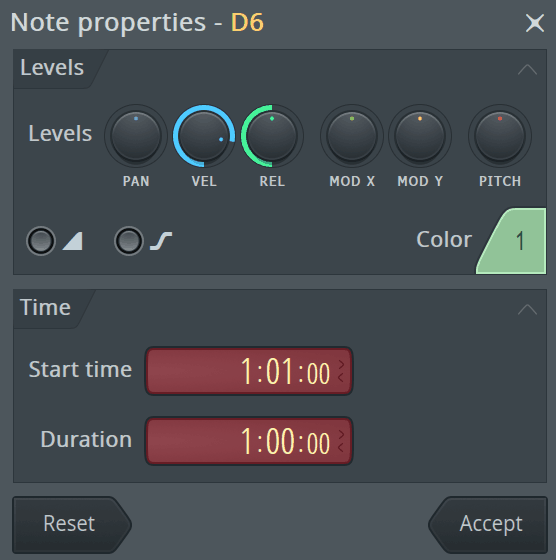The width and height of the screenshot is (556, 560).
Task: Click the PAN knob
Action: coord(136,136)
